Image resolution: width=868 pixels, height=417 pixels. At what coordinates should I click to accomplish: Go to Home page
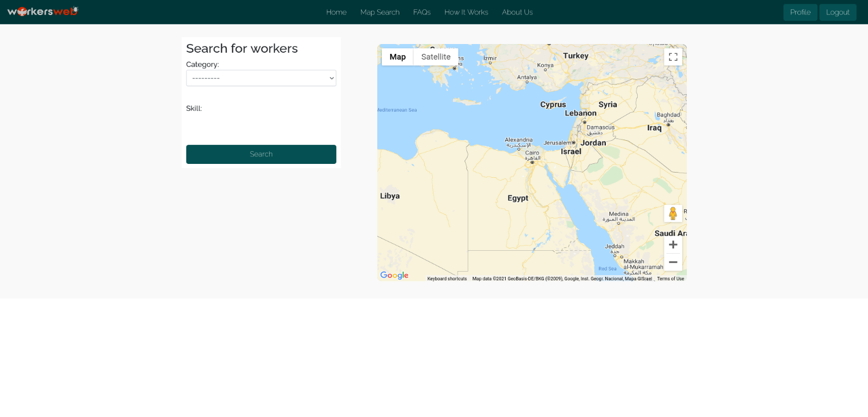[336, 12]
